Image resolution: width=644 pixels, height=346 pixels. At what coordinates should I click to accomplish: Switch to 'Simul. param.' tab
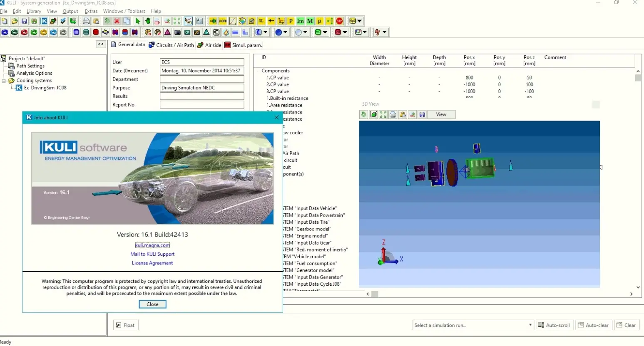click(x=244, y=45)
